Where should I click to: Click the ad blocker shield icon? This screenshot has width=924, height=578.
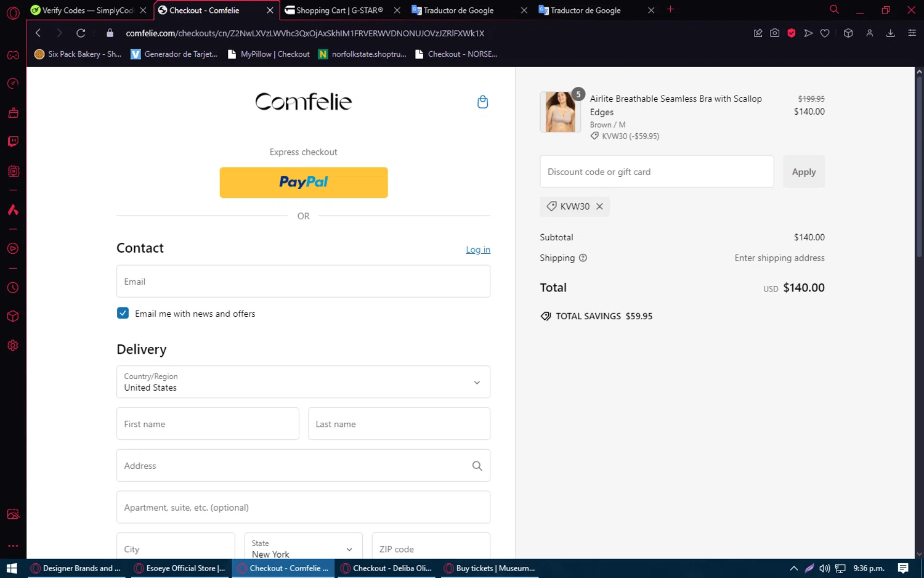click(792, 33)
